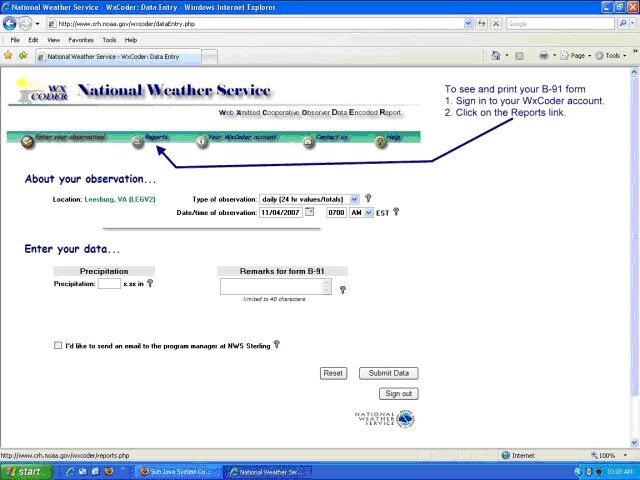
Task: Open a new blank tab
Action: tap(209, 57)
